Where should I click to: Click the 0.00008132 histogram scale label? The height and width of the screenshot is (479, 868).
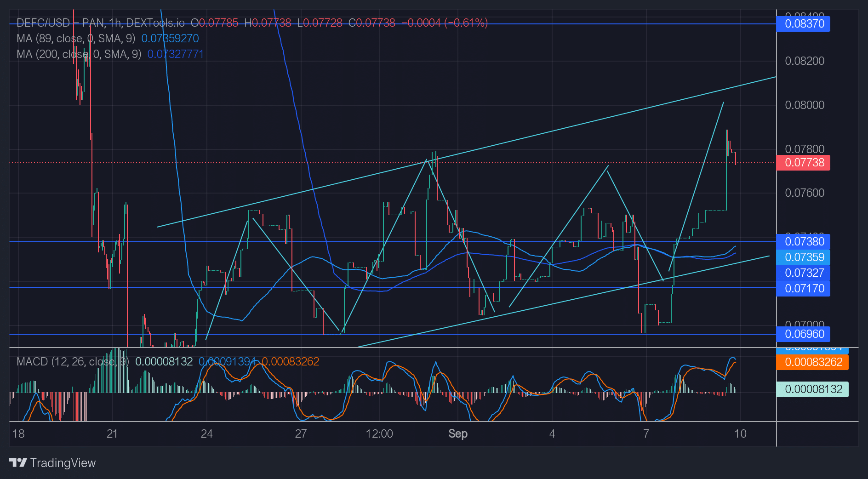tap(812, 389)
